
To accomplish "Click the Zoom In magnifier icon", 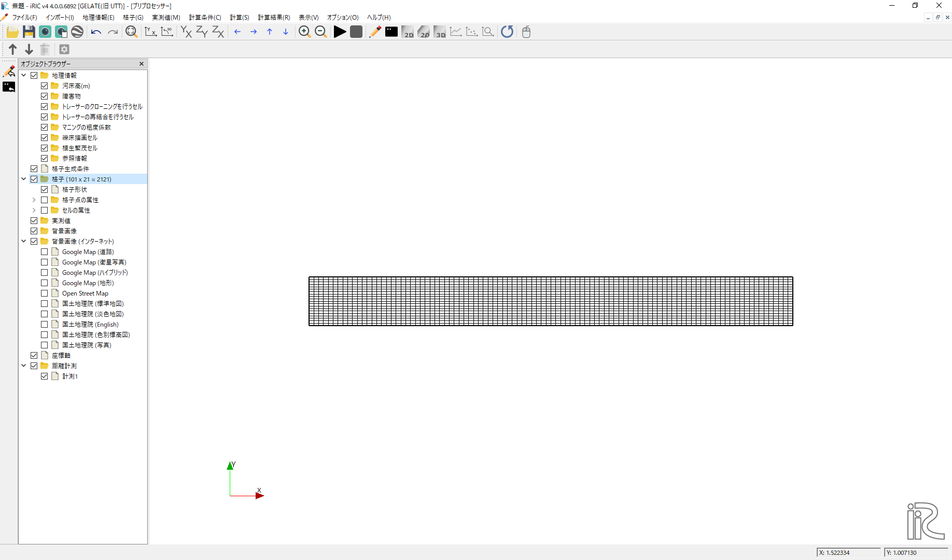I will point(304,32).
